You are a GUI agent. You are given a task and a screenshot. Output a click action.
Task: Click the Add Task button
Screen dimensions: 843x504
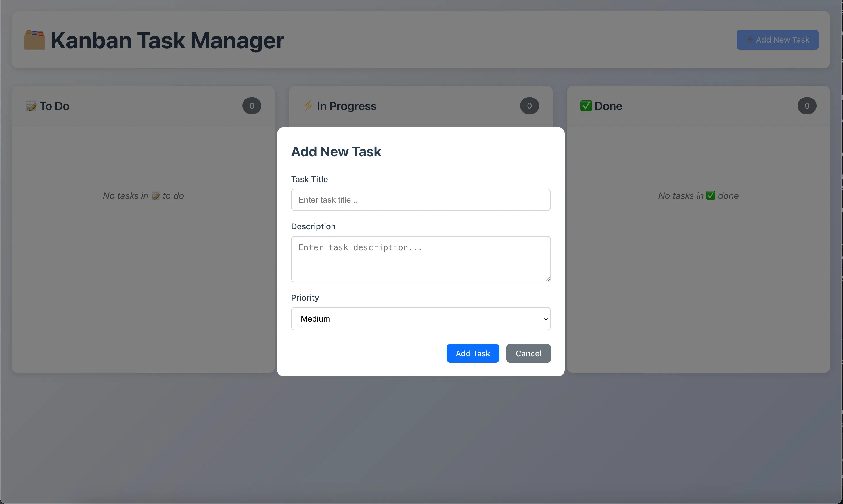473,353
